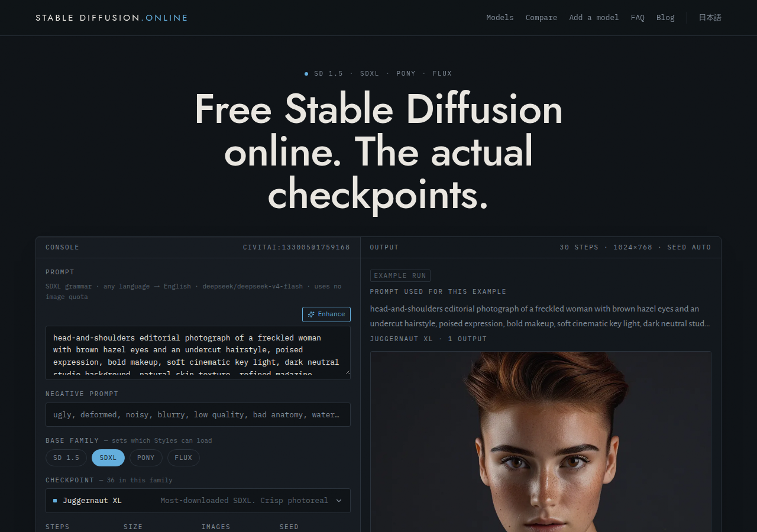Select the SDXL base family
This screenshot has width=757, height=532.
click(108, 458)
